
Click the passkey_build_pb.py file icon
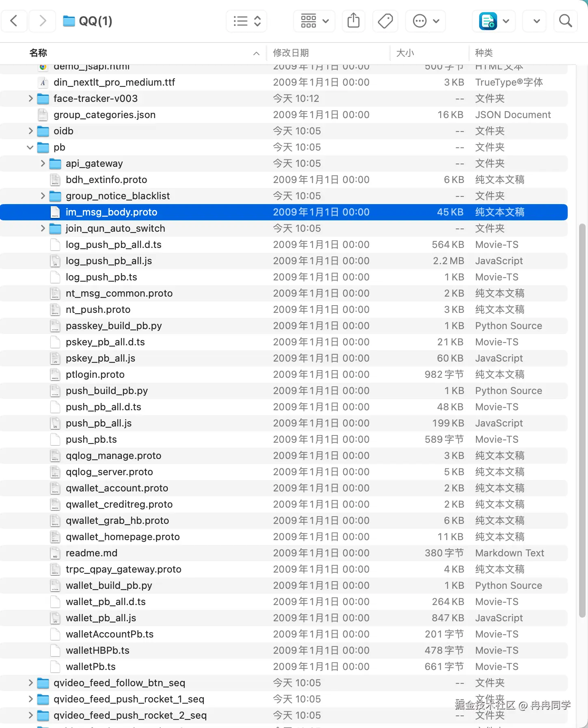(x=55, y=326)
